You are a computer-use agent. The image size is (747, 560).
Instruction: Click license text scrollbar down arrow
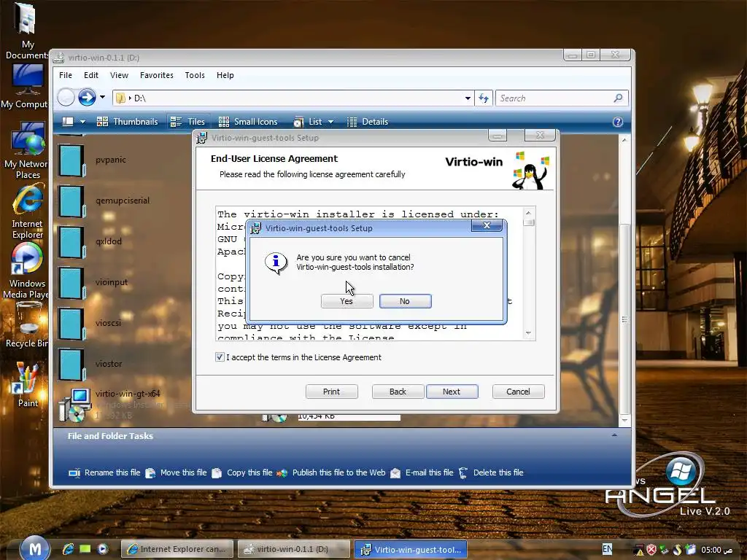(528, 333)
